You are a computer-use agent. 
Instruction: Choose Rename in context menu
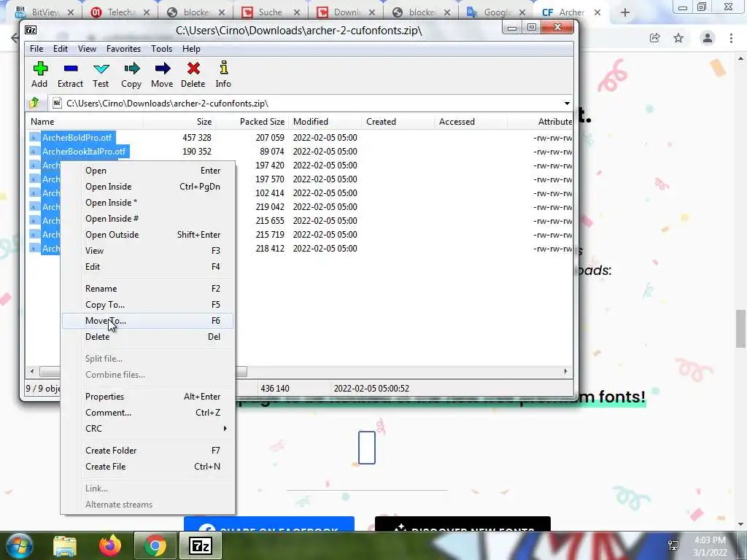[147, 289]
